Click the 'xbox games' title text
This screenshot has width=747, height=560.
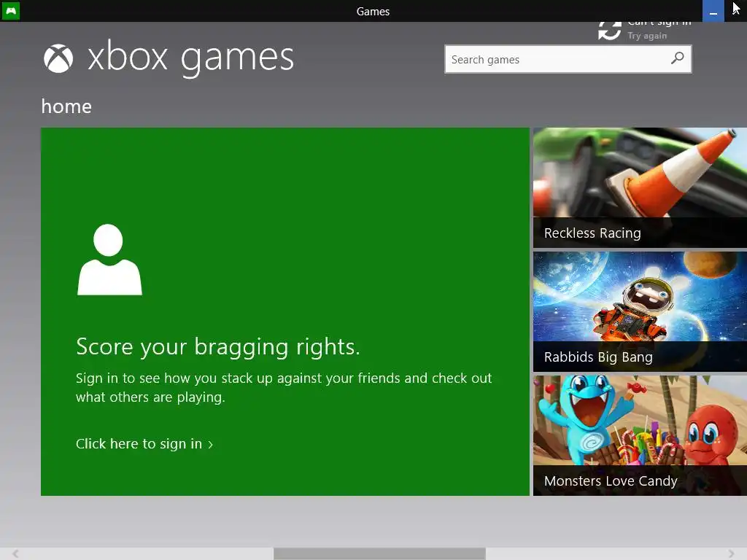click(x=190, y=58)
